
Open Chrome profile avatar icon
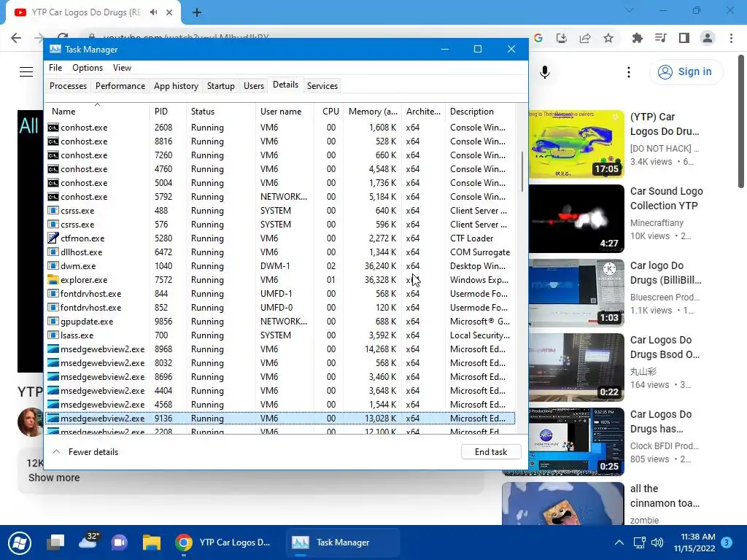[x=708, y=38]
